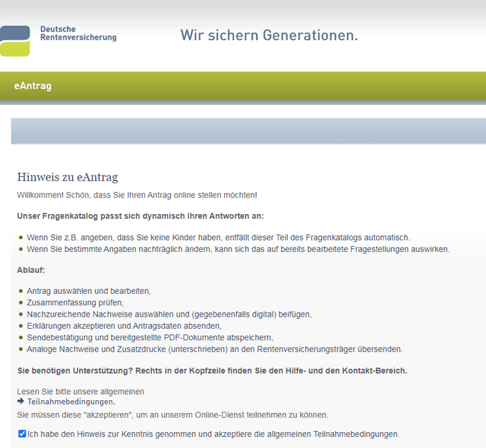The height and width of the screenshot is (448, 486).
Task: Select the eAntrag header tab
Action: pos(33,86)
